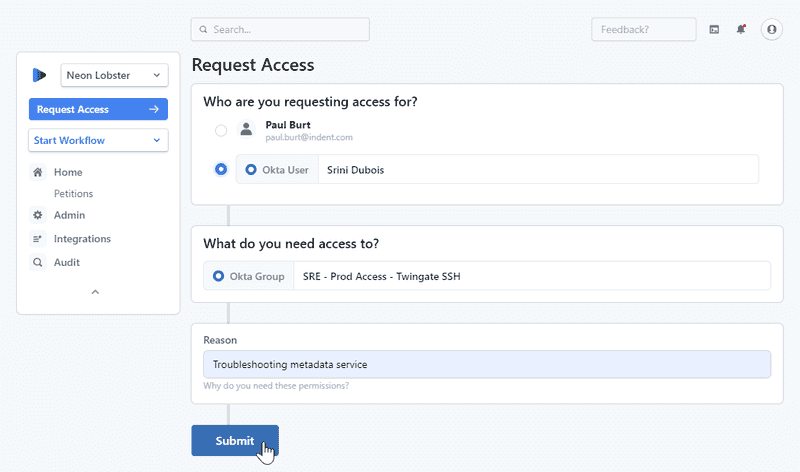Click the Integrations icon
Screen dimensions: 800x472
37,239
